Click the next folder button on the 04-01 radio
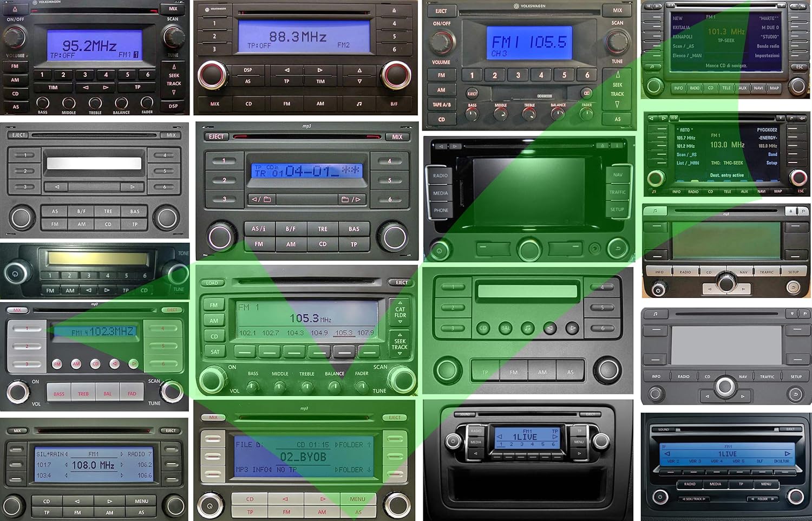 point(351,199)
